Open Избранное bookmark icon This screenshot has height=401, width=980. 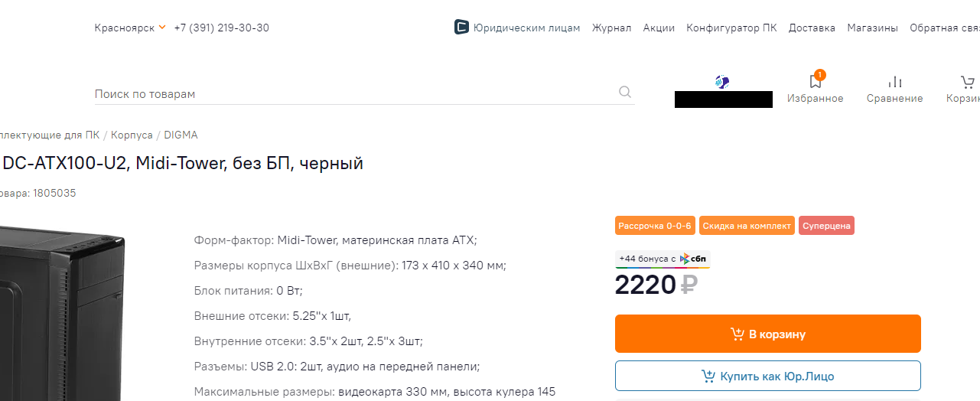[x=816, y=82]
